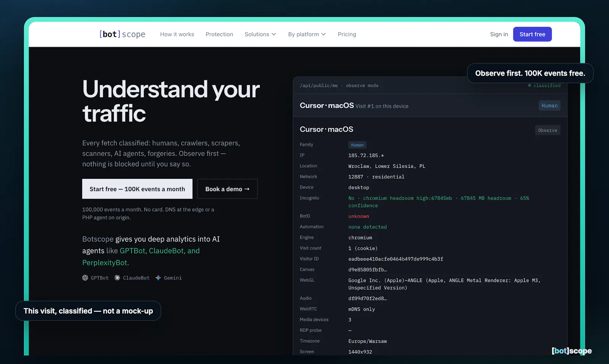Click the GPTBot, ClaudeBot green link text
The height and width of the screenshot is (364, 609).
point(159,251)
